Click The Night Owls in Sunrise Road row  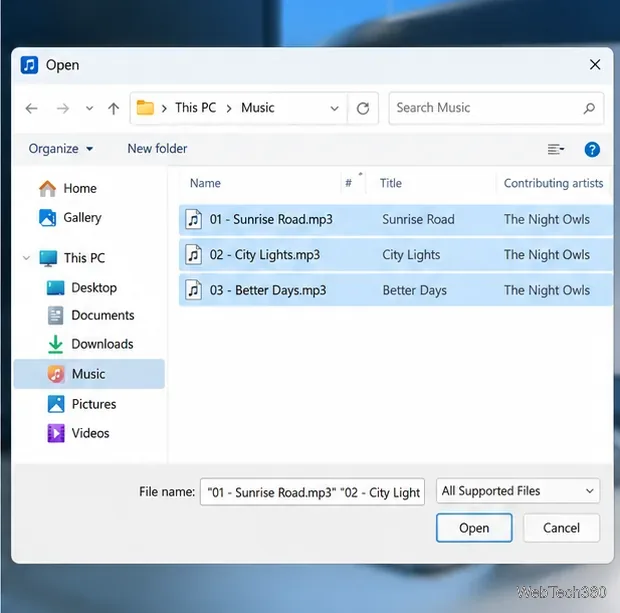click(x=546, y=219)
